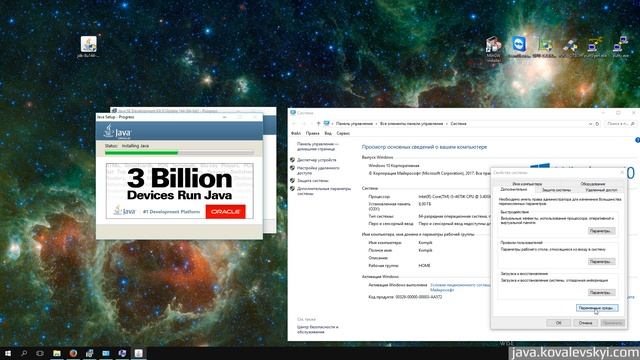Image resolution: width=640 pixels, height=360 pixels.
Task: Expand chevron after Панель управления breadcrumb
Action: [376, 124]
